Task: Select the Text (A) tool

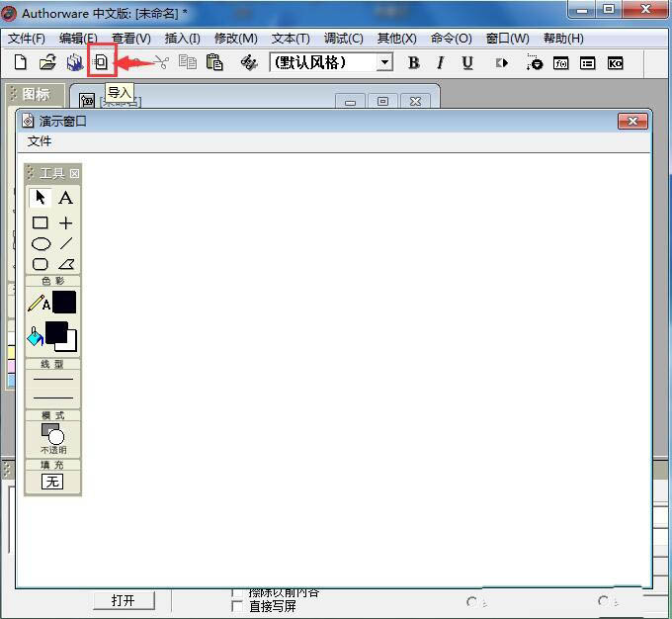Action: click(65, 198)
